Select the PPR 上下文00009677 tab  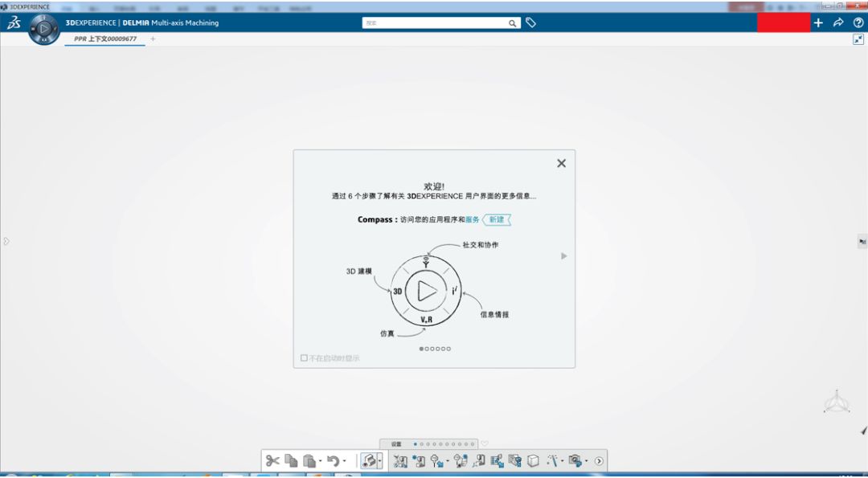point(105,39)
